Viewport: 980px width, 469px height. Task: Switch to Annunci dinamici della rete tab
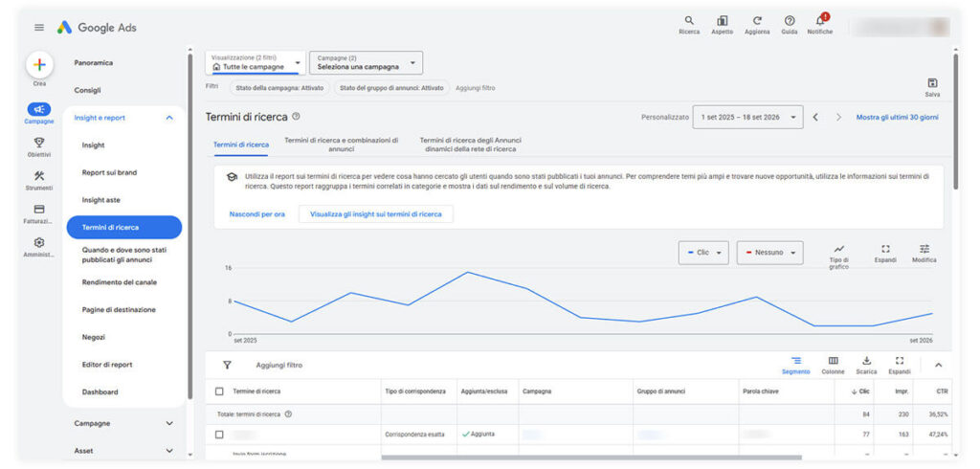pos(470,145)
